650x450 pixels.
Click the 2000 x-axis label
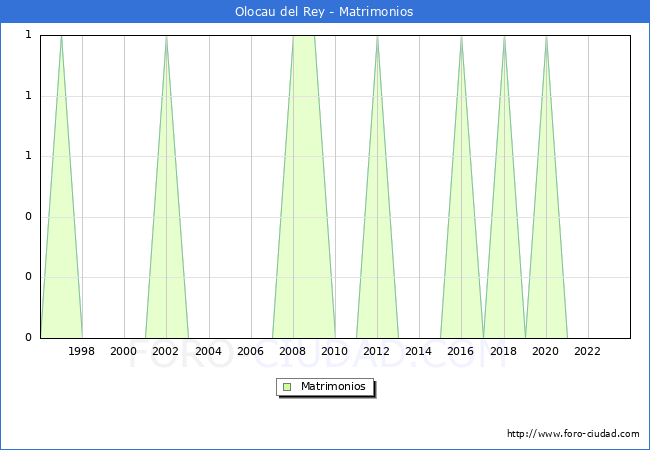click(x=124, y=351)
